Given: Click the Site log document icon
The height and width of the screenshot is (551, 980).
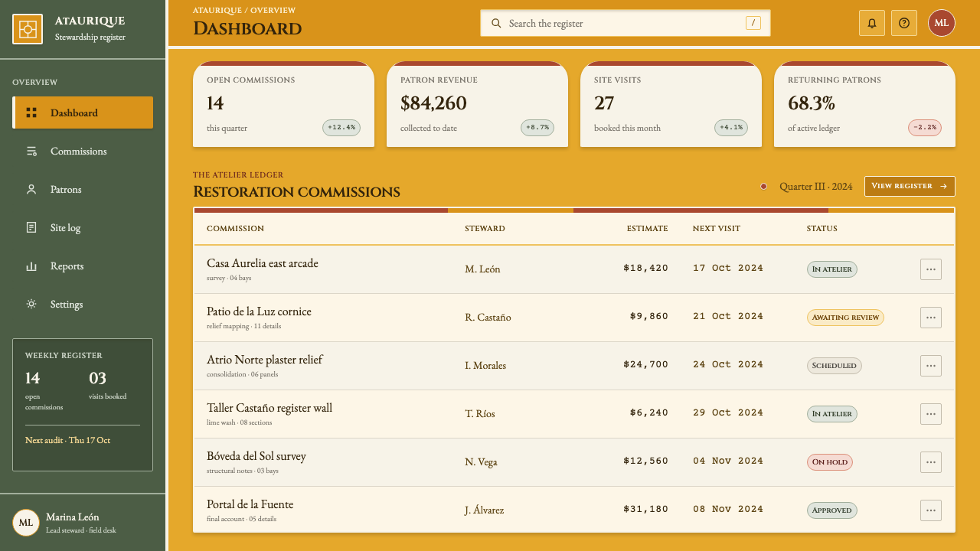Looking at the screenshot, I should point(31,227).
